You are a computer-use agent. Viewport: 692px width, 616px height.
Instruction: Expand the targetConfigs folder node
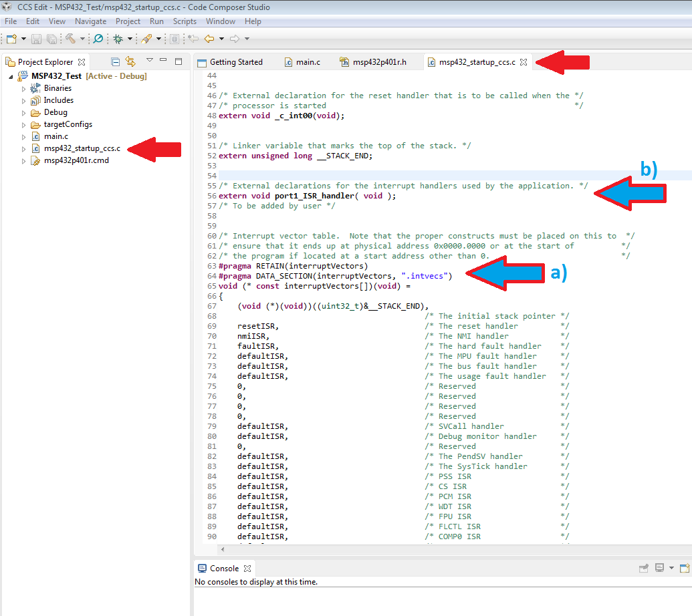click(x=24, y=125)
